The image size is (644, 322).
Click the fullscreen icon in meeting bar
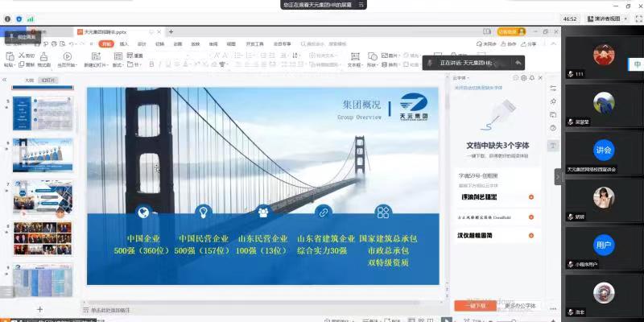[x=638, y=19]
